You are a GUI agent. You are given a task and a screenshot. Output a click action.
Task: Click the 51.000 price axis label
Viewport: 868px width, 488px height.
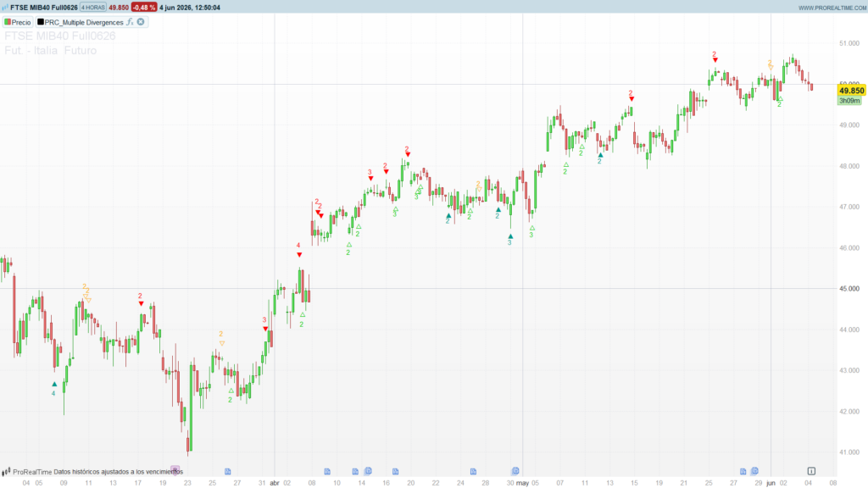coord(849,44)
